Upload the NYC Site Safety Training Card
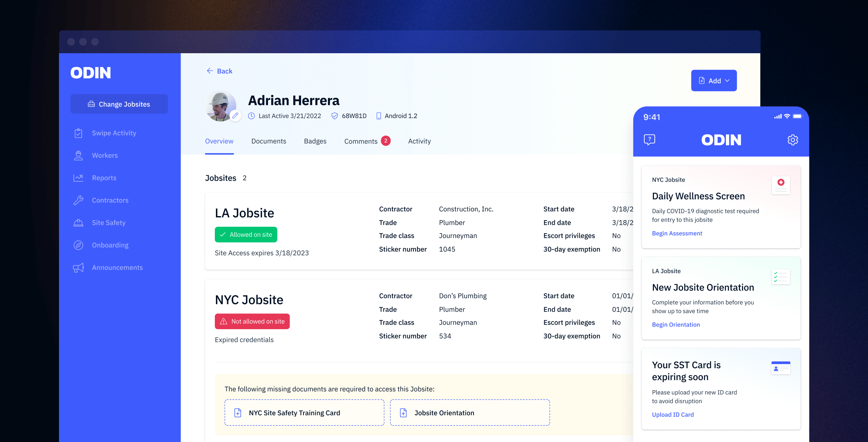Image resolution: width=868 pixels, height=442 pixels. point(304,412)
